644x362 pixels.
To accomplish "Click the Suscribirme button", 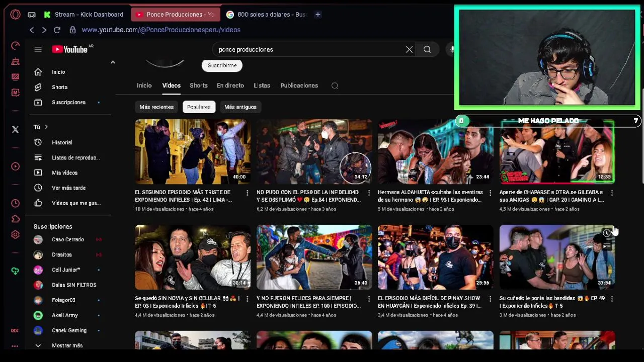I will (222, 65).
